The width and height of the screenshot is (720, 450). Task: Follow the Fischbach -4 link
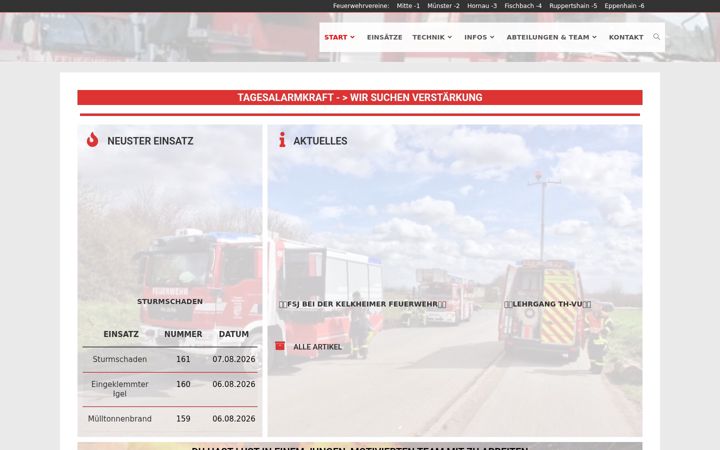click(x=523, y=6)
